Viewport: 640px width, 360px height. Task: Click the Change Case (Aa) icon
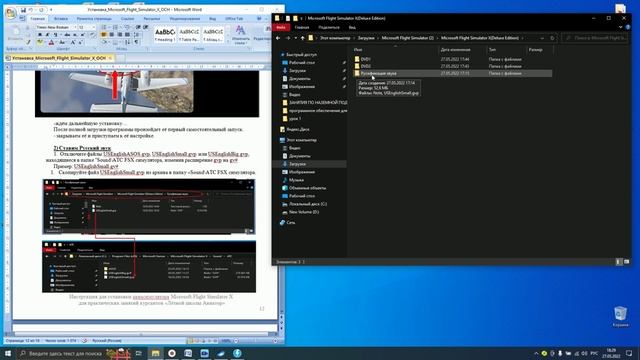click(x=62, y=42)
